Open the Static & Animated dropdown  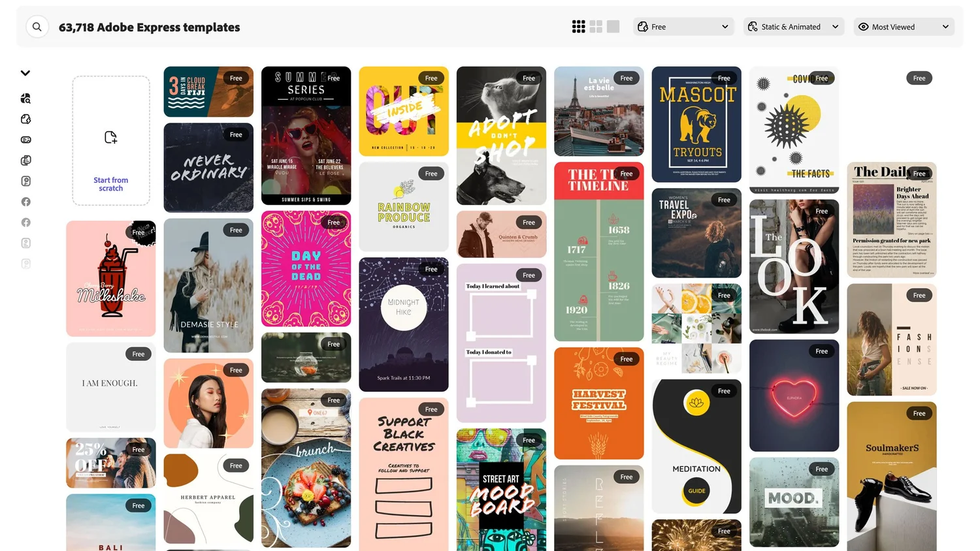pos(835,27)
